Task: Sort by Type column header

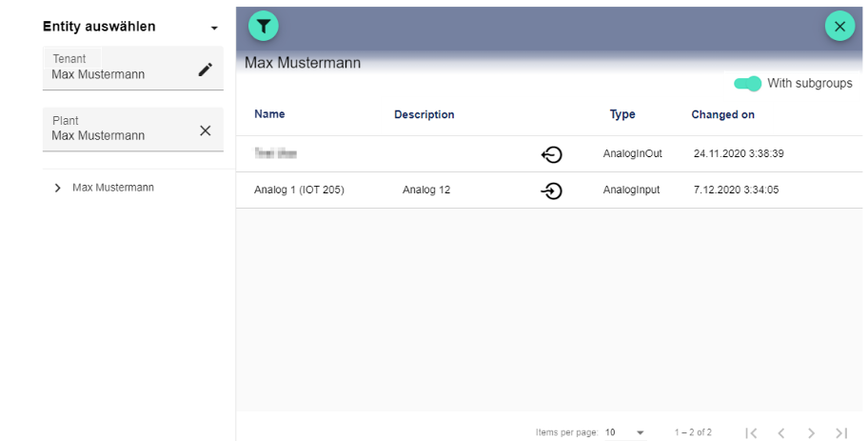Action: coord(622,114)
